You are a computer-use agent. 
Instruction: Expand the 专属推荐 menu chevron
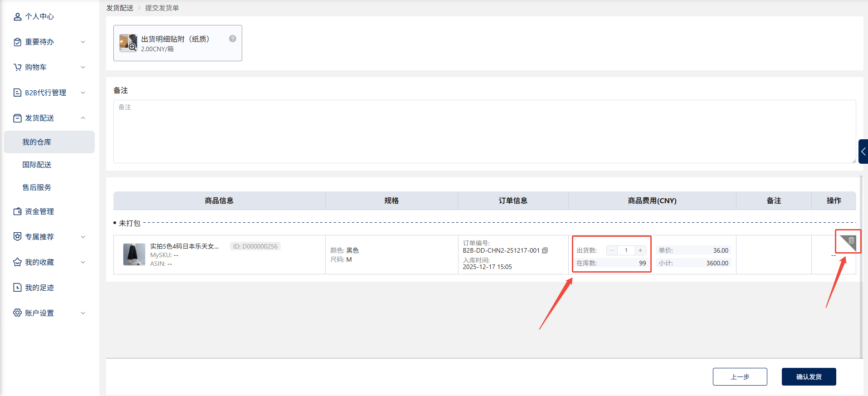(83, 237)
